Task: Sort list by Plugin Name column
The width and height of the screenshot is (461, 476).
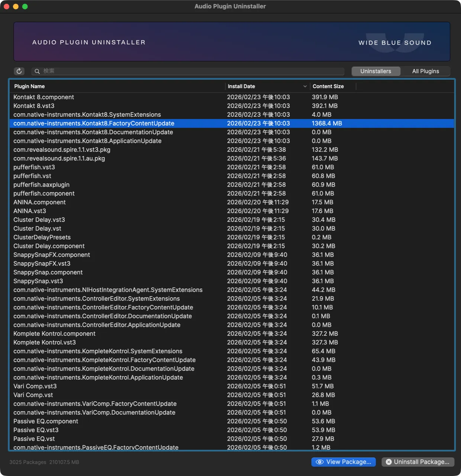Action: coord(29,86)
